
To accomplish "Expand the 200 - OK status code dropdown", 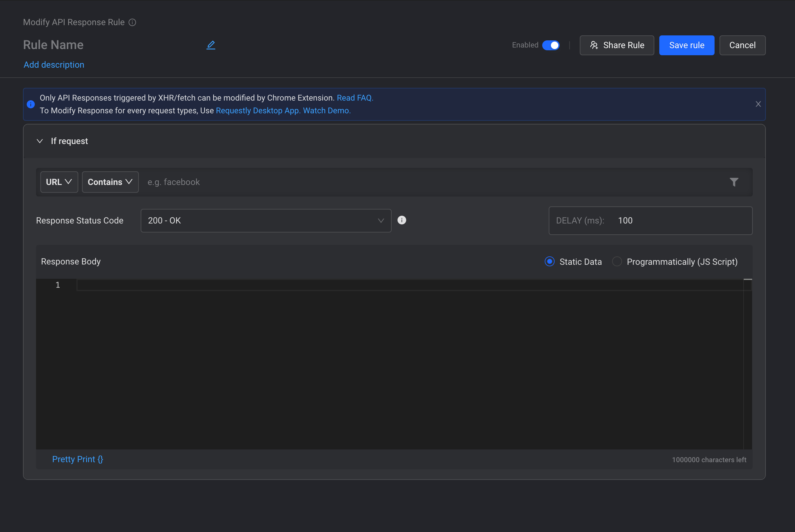I will point(266,221).
